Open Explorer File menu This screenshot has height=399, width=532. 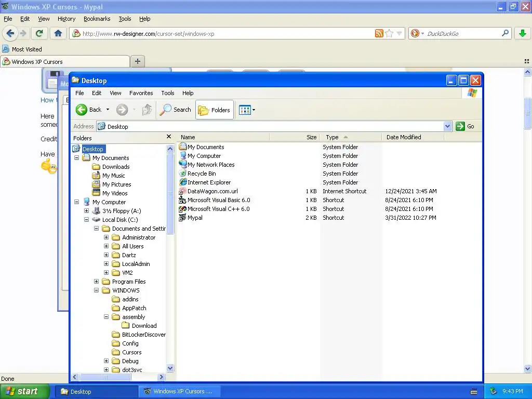(79, 93)
